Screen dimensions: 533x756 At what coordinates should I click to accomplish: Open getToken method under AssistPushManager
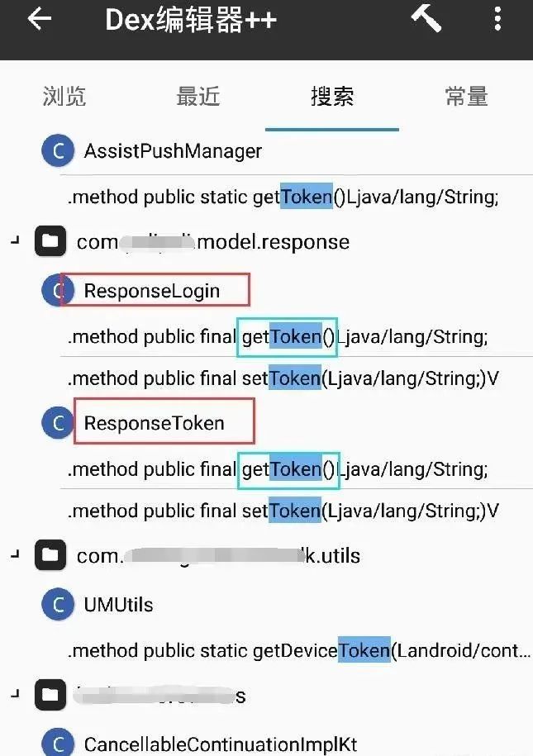[x=283, y=197]
